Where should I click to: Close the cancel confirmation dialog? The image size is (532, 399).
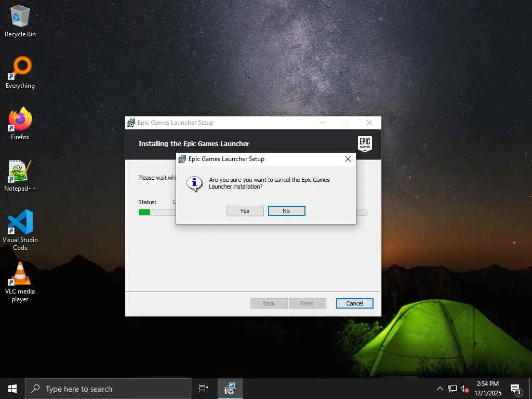348,159
